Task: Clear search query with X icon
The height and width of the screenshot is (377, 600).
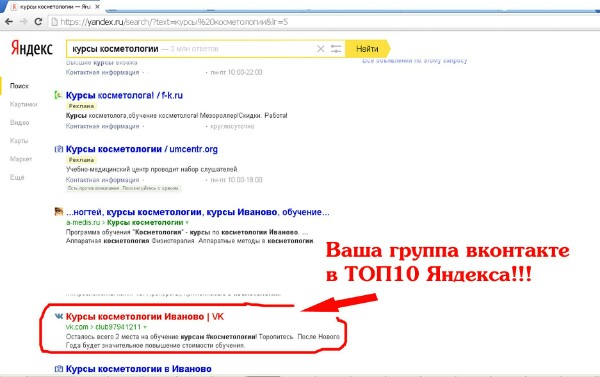Action: point(321,49)
